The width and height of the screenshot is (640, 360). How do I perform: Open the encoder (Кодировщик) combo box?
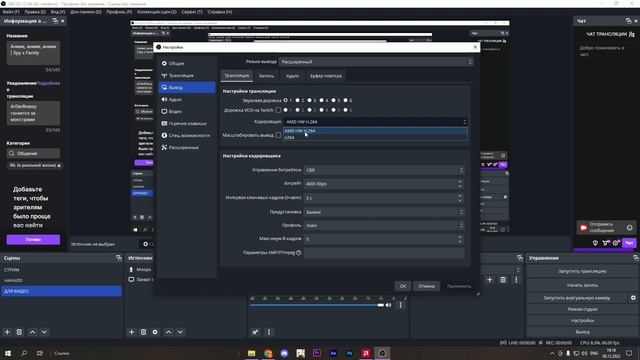click(x=376, y=122)
